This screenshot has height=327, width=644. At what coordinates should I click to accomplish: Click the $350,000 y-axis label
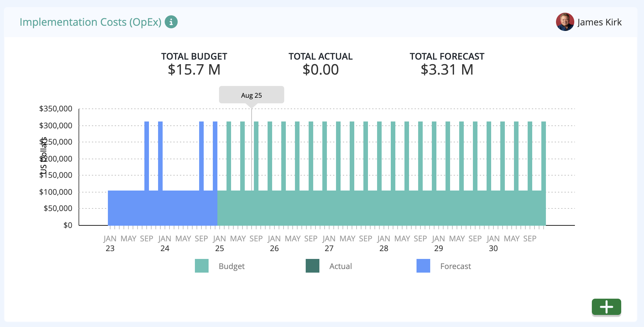point(56,109)
